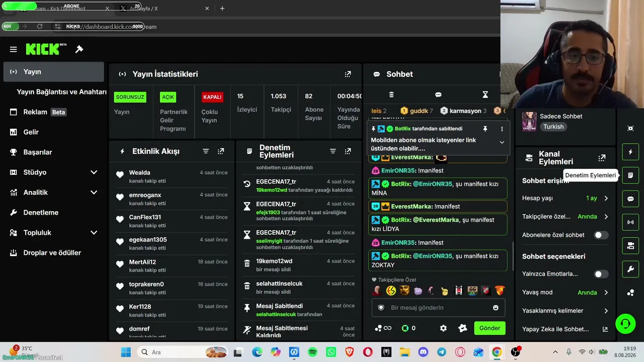The width and height of the screenshot is (644, 362).
Task: Open Yapay Zeka ile Sohbet external link
Action: 605,329
